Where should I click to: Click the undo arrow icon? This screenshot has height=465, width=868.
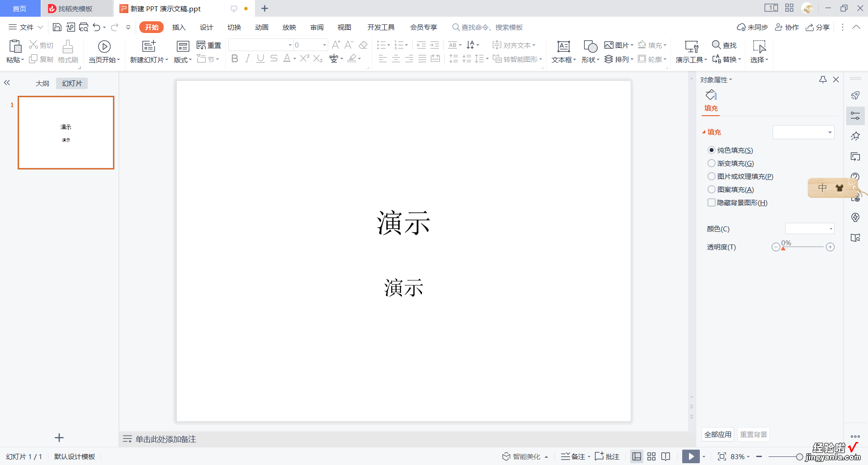point(96,27)
